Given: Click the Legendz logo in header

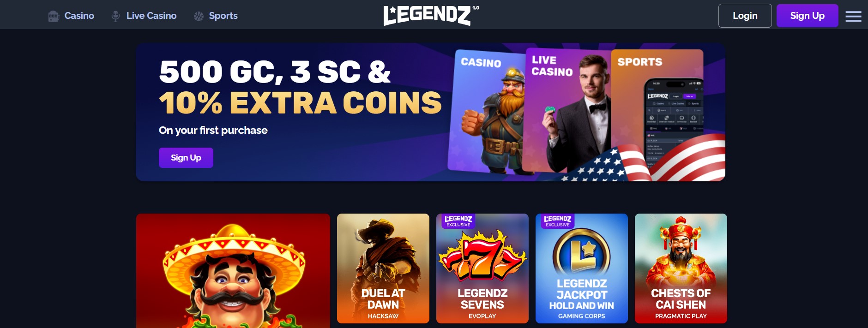Looking at the screenshot, I should (x=431, y=15).
